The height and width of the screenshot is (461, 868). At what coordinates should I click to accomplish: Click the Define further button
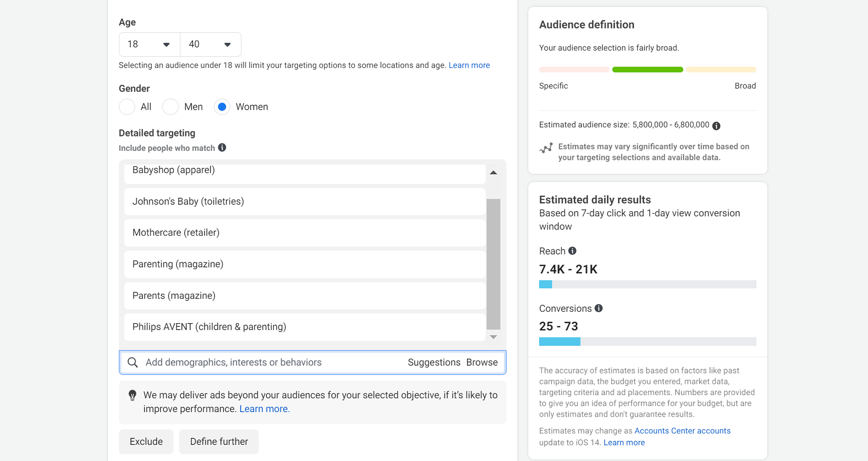coord(219,442)
